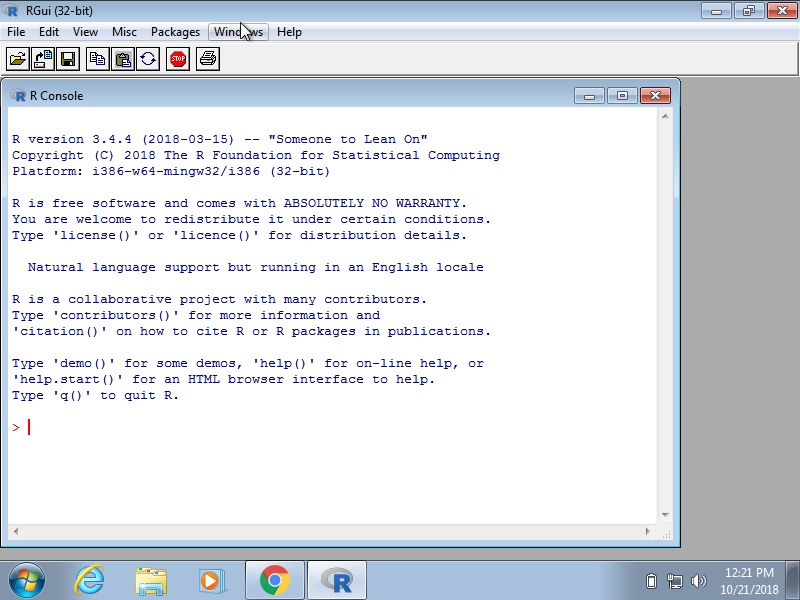Click the Print toolbar icon
The width and height of the screenshot is (800, 600).
pyautogui.click(x=208, y=59)
